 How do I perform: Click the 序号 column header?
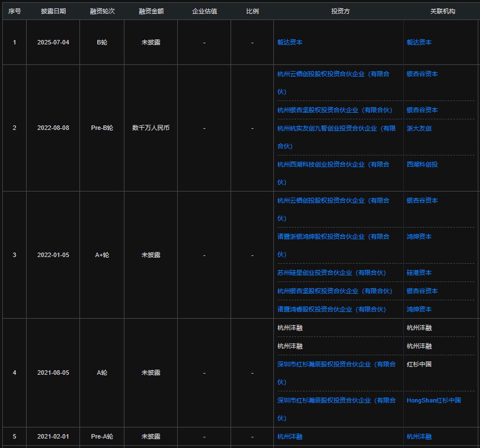tap(14, 11)
